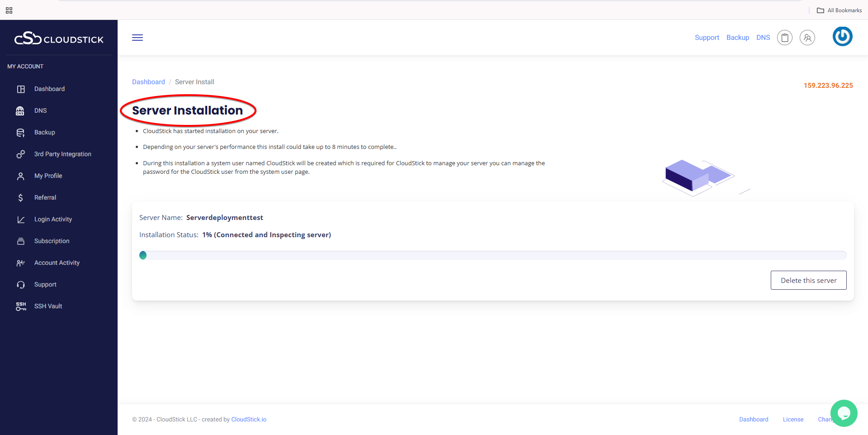Select SSH Vault in the sidebar
868x435 pixels.
(48, 306)
